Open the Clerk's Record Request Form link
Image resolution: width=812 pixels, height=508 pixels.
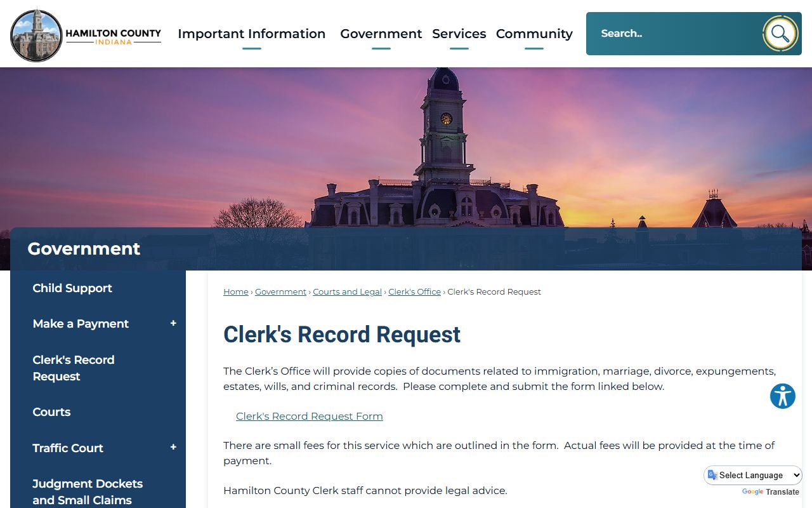310,417
